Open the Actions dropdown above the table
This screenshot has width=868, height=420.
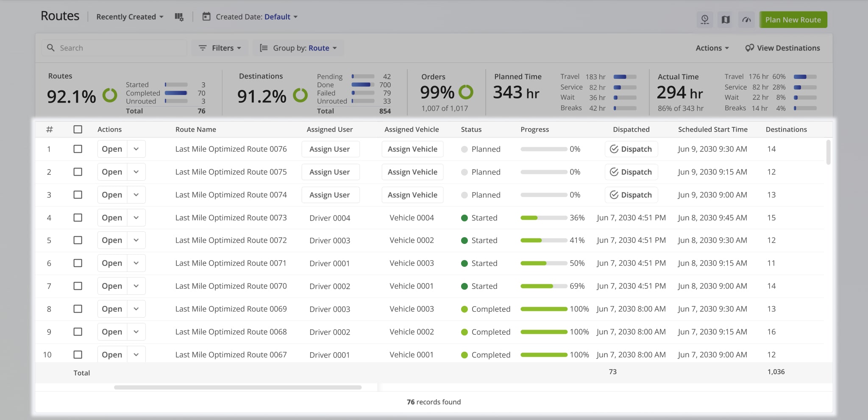pos(712,48)
